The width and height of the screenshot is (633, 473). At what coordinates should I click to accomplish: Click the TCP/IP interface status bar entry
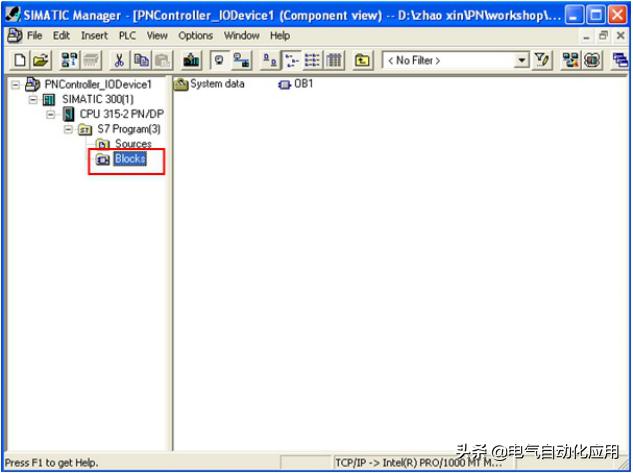click(x=419, y=463)
